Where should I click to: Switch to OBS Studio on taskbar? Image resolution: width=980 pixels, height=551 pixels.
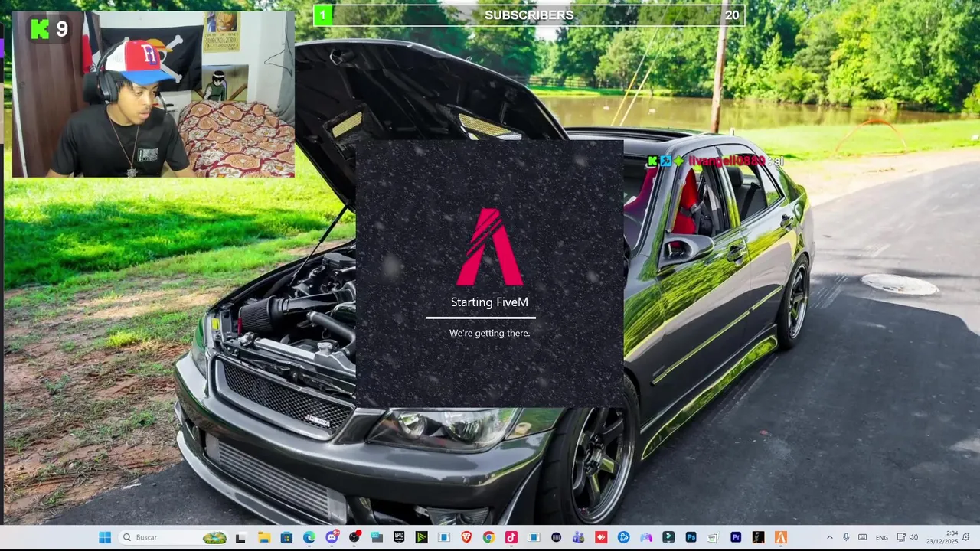[x=354, y=537]
